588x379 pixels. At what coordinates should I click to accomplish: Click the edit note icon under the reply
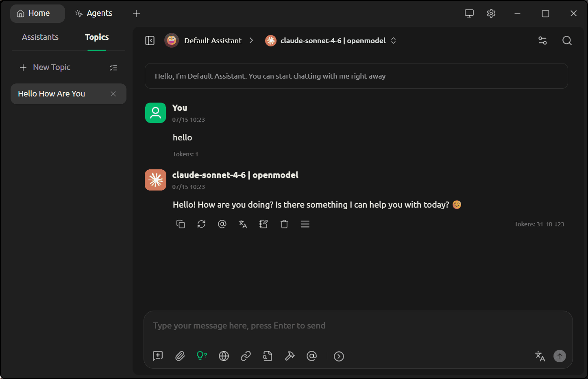click(264, 224)
